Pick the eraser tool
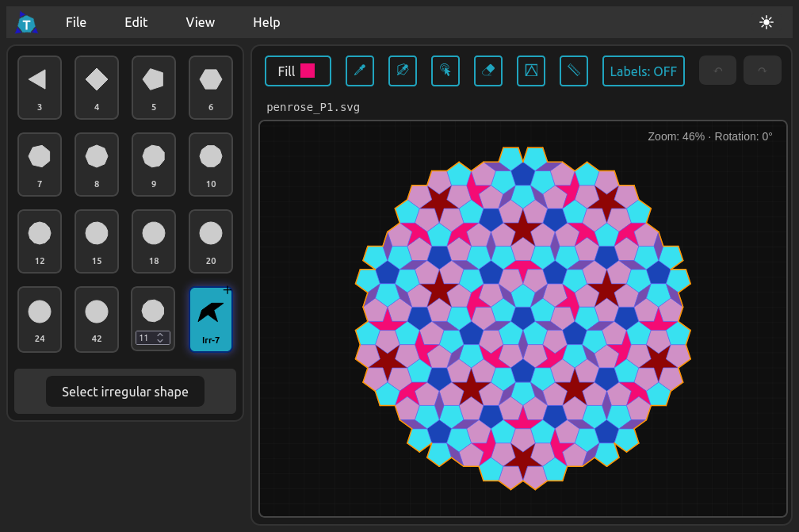Viewport: 799px width, 532px height. [x=488, y=71]
